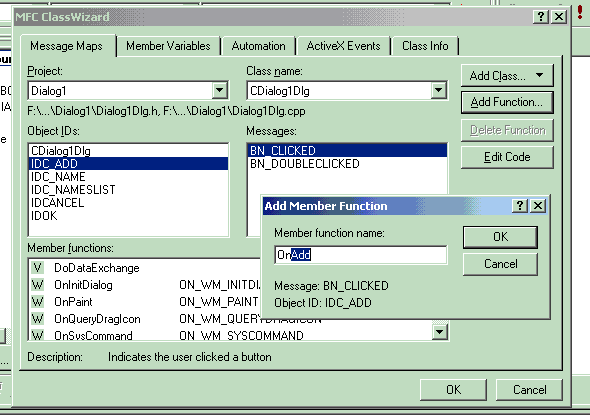Click ON_WM_PAINT entry in member functions
The image size is (590, 420).
point(219,302)
